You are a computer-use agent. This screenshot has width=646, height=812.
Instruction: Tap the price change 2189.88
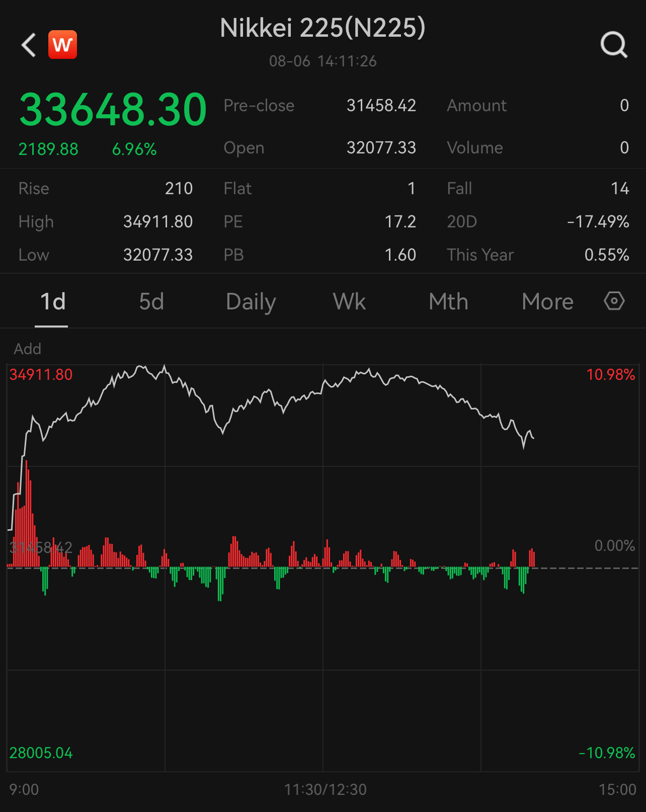point(48,149)
